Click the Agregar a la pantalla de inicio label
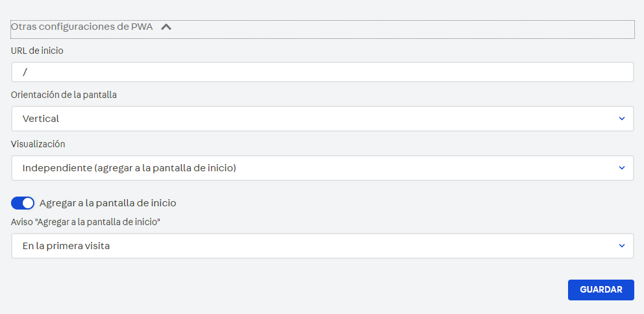The width and height of the screenshot is (644, 314). pos(108,203)
